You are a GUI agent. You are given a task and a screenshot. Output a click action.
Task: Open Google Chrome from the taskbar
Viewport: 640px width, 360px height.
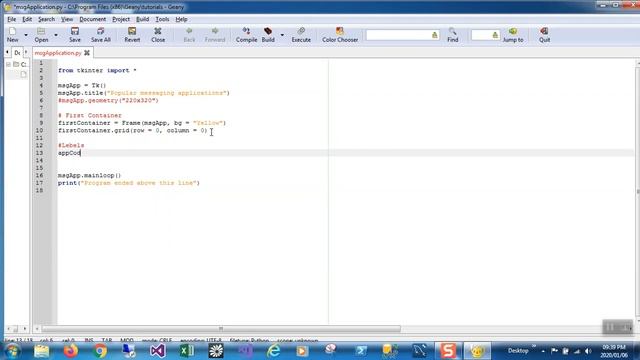(100, 351)
